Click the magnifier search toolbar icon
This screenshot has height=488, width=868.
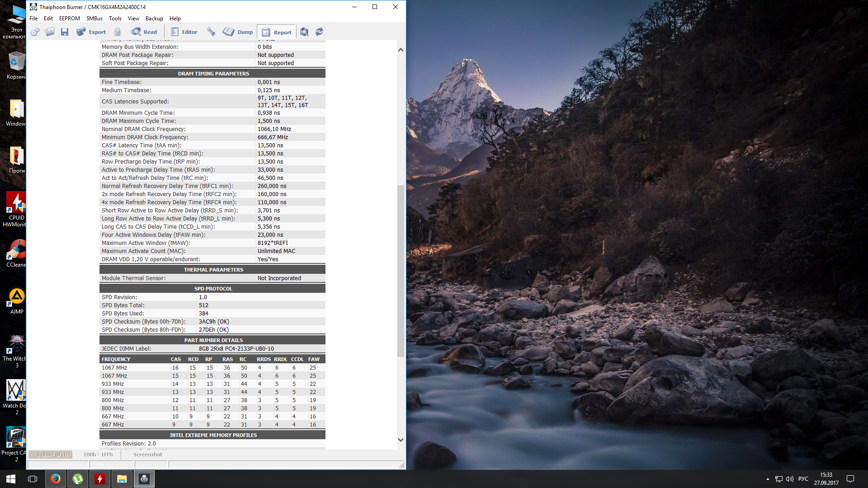coord(304,32)
